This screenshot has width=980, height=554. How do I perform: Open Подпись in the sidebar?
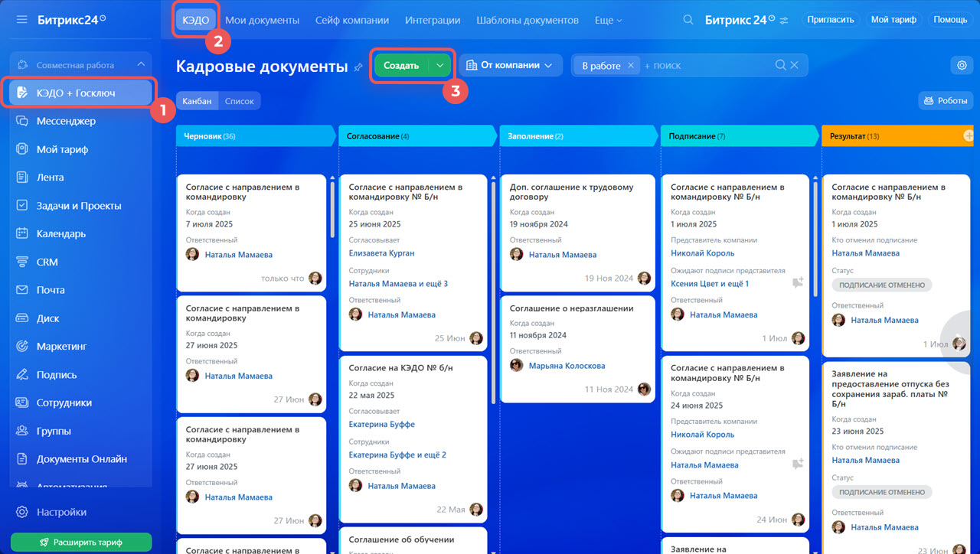click(x=57, y=375)
